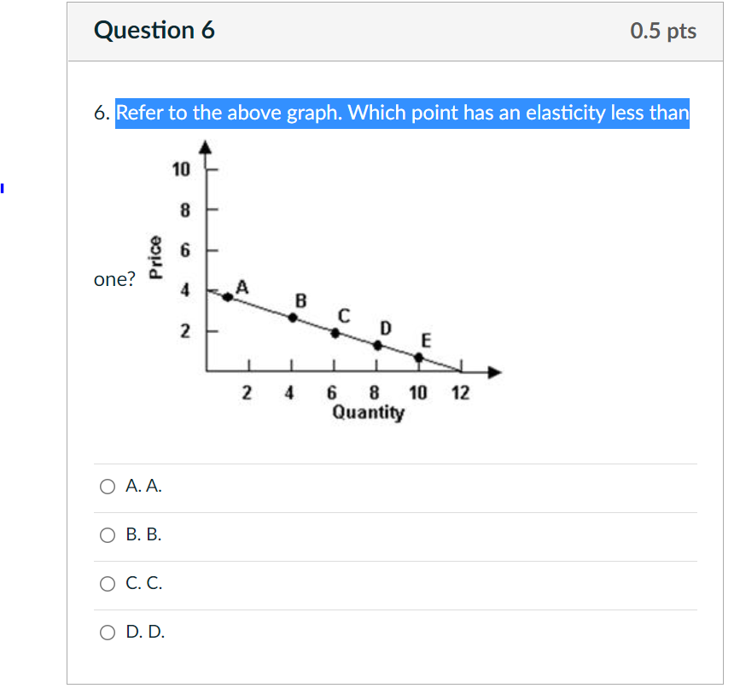Click the "A. A." answer label
740x700 pixels.
tap(143, 487)
